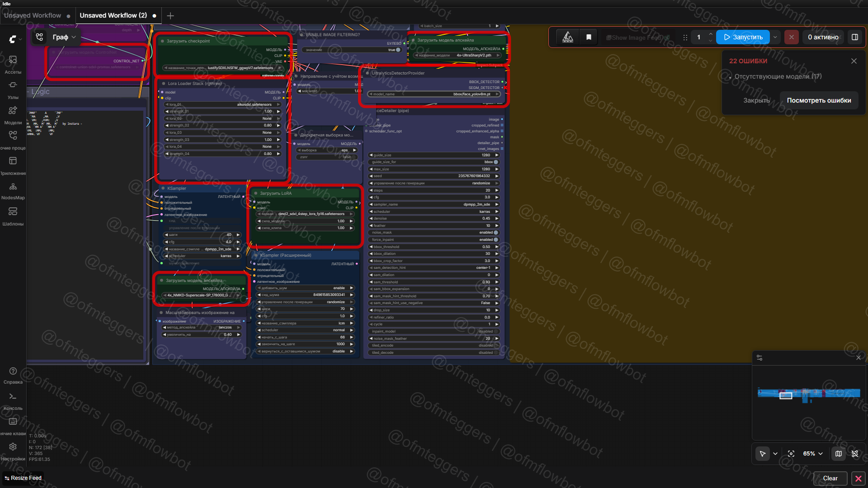Toggle the force_inpaint enabled switch
The image size is (868, 488).
(495, 239)
